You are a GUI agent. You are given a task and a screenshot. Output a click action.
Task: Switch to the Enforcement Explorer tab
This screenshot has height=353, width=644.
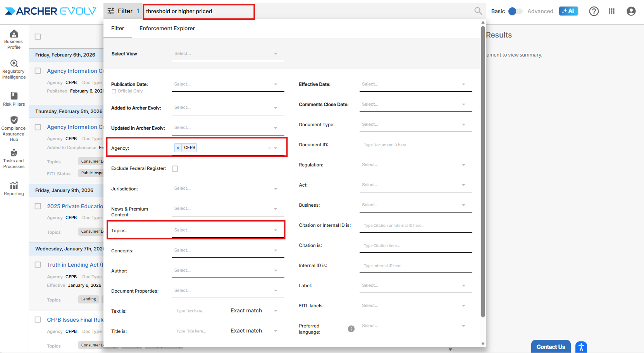tap(167, 28)
